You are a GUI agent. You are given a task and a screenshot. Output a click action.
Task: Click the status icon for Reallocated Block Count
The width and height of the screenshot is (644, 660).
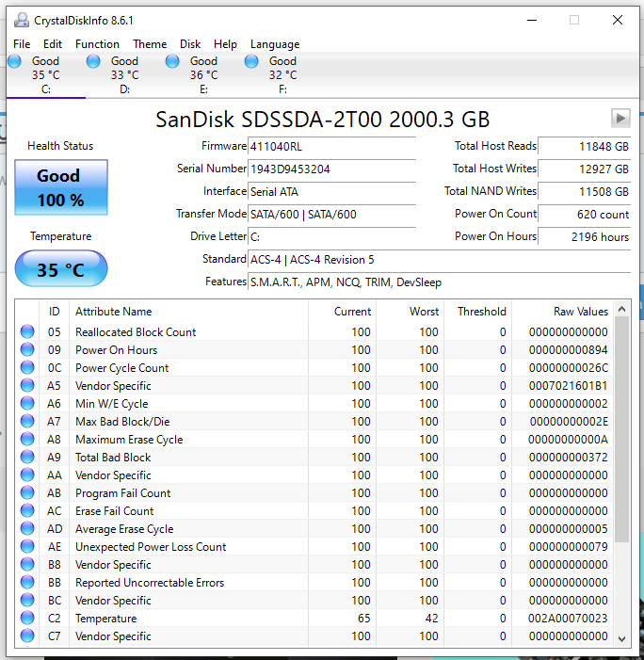[x=27, y=331]
